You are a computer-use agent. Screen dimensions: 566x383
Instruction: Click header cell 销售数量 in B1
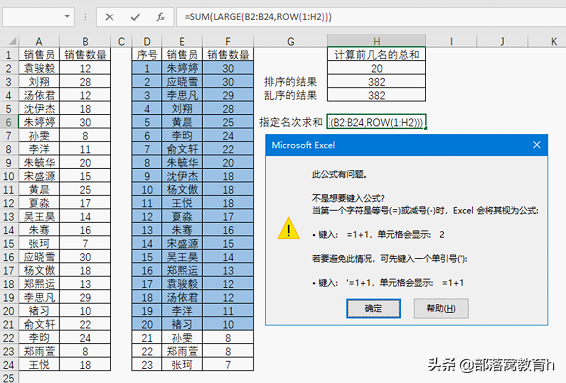point(85,55)
